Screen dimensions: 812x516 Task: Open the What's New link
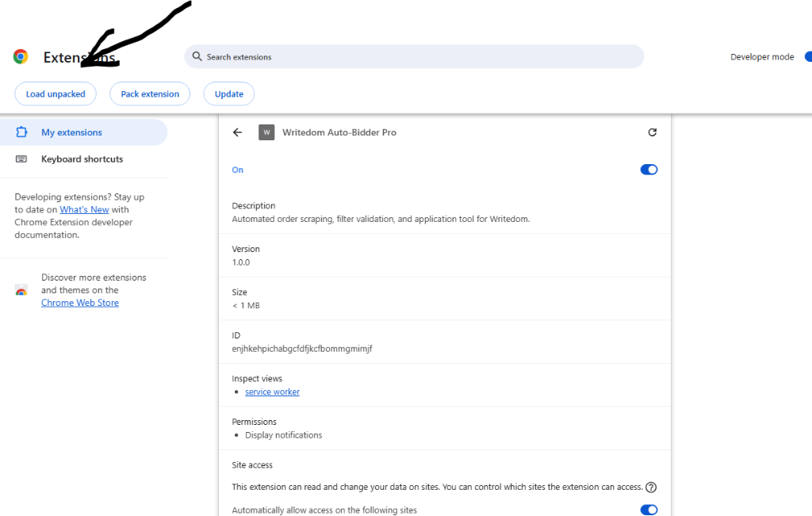pos(84,209)
